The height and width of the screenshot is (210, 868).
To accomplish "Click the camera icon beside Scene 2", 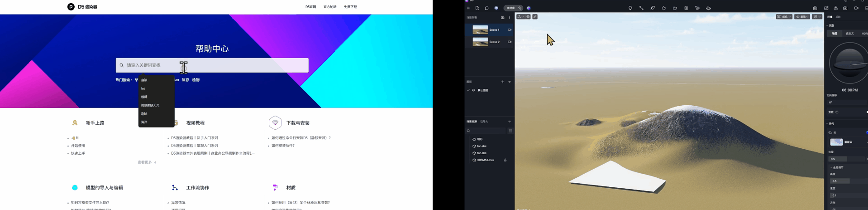I will pyautogui.click(x=510, y=42).
